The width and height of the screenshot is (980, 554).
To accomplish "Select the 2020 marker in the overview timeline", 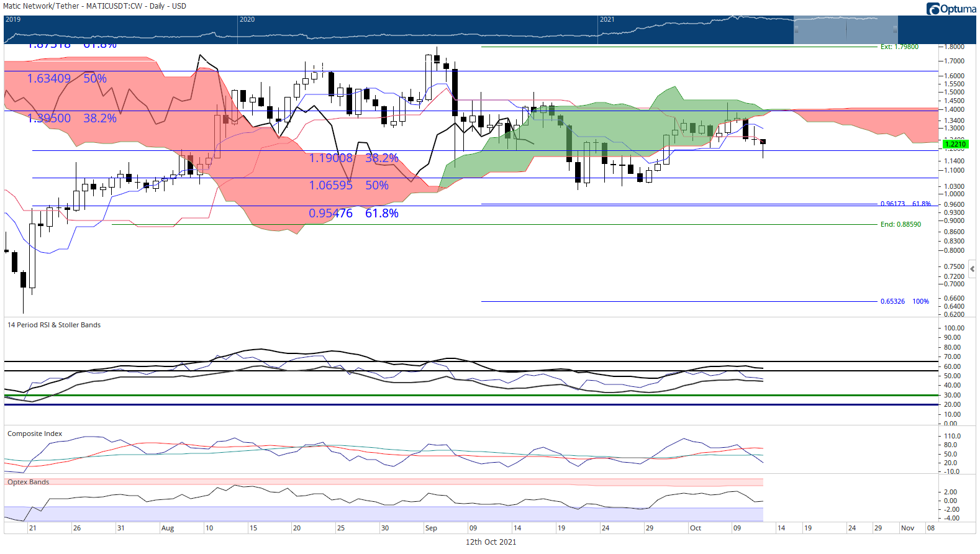I will 247,19.
